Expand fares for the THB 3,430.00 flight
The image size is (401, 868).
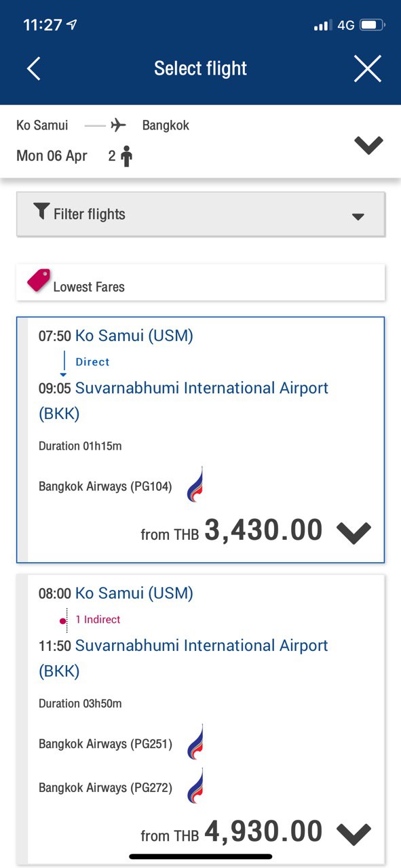tap(354, 533)
